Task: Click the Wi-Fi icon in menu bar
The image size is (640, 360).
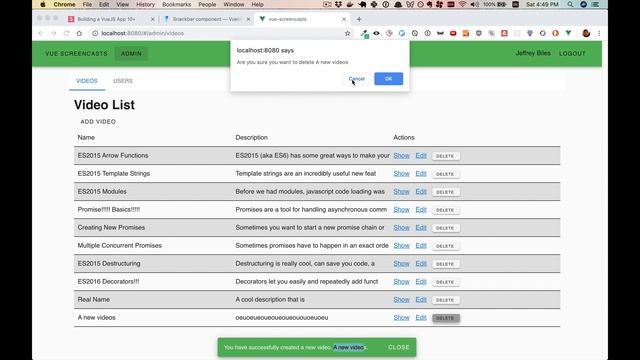Action: (x=462, y=4)
